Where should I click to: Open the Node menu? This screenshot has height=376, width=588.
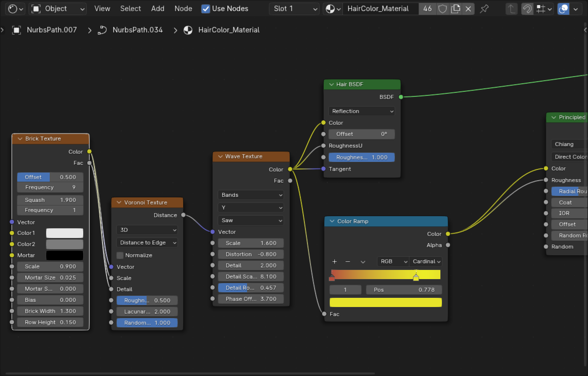(183, 9)
